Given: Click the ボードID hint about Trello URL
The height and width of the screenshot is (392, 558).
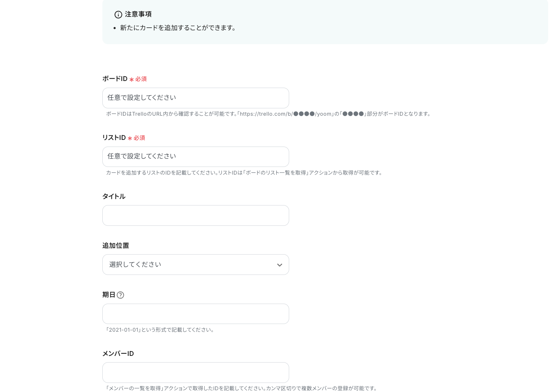Looking at the screenshot, I should (269, 114).
